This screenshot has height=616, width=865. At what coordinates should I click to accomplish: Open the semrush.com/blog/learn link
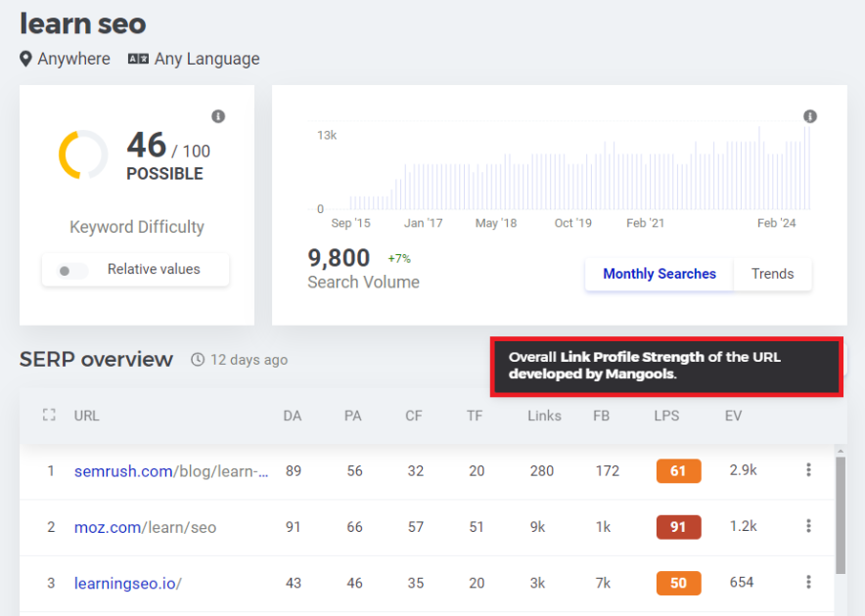click(171, 471)
